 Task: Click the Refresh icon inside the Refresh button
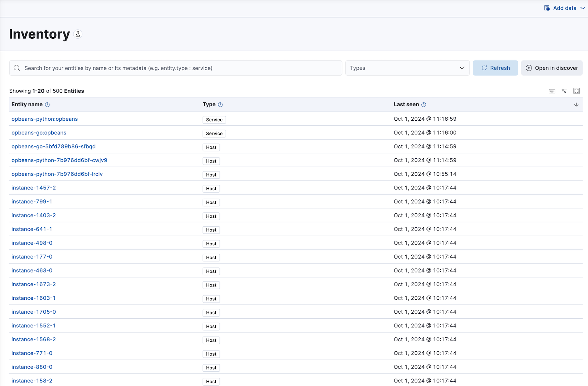[x=484, y=68]
